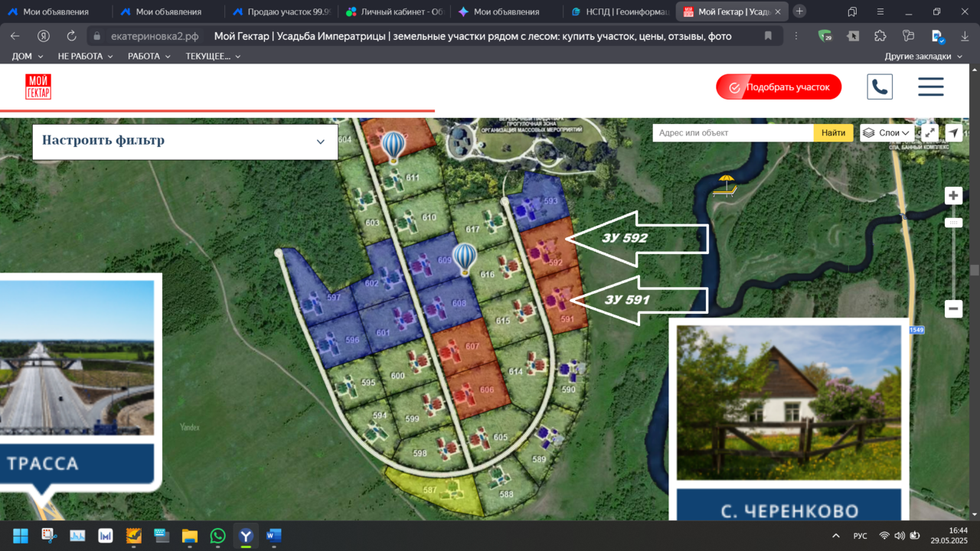Zoom in the map with plus button
Image resolution: width=980 pixels, height=551 pixels.
point(953,195)
